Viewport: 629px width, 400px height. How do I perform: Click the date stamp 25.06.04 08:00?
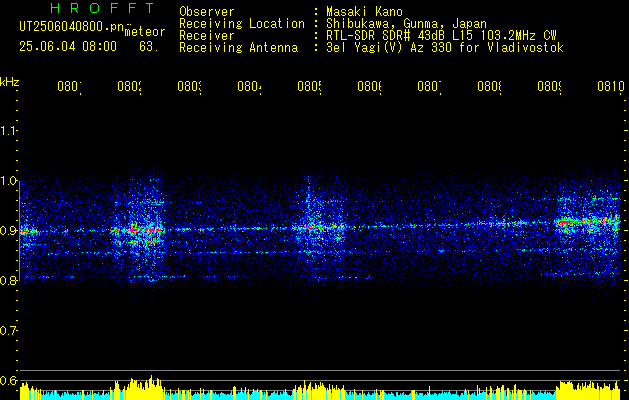(68, 47)
